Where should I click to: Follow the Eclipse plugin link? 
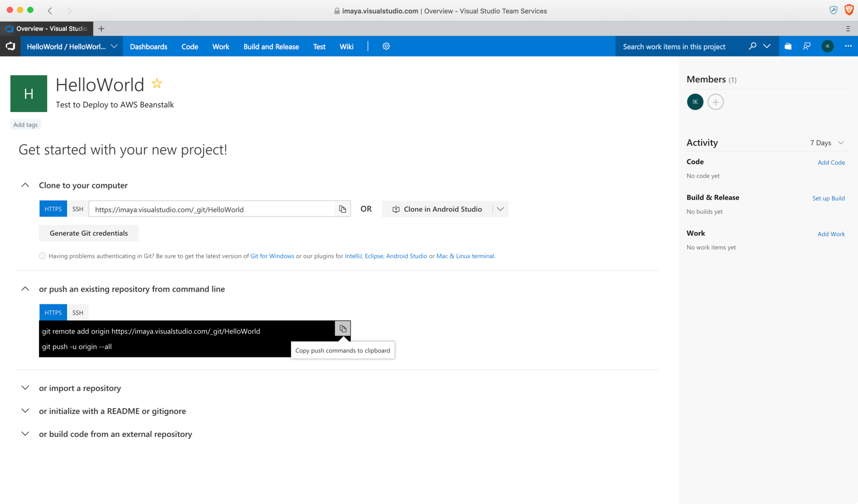[374, 256]
